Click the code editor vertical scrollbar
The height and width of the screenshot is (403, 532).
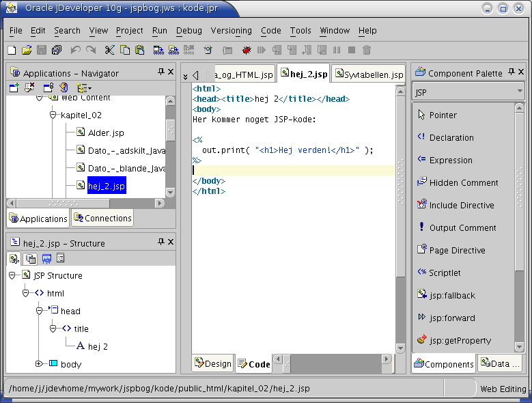pos(400,205)
